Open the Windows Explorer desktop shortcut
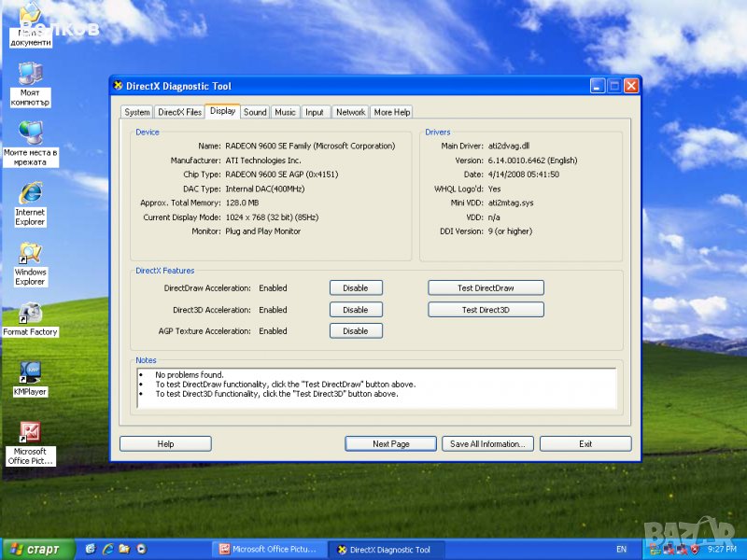This screenshot has height=560, width=747. click(30, 254)
